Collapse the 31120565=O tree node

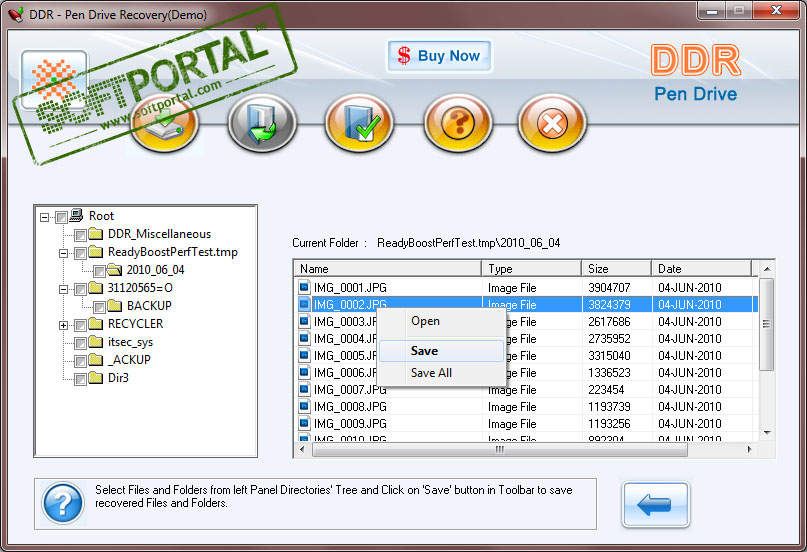tap(63, 290)
